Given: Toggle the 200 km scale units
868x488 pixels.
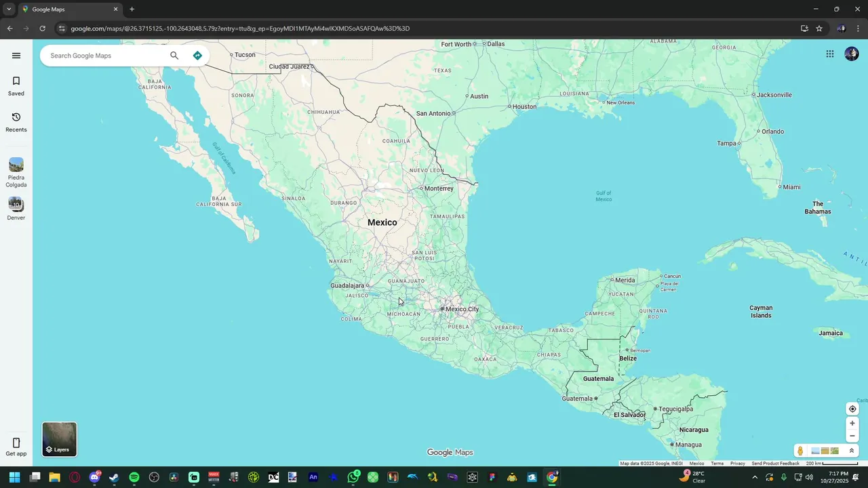Looking at the screenshot, I should [x=831, y=464].
